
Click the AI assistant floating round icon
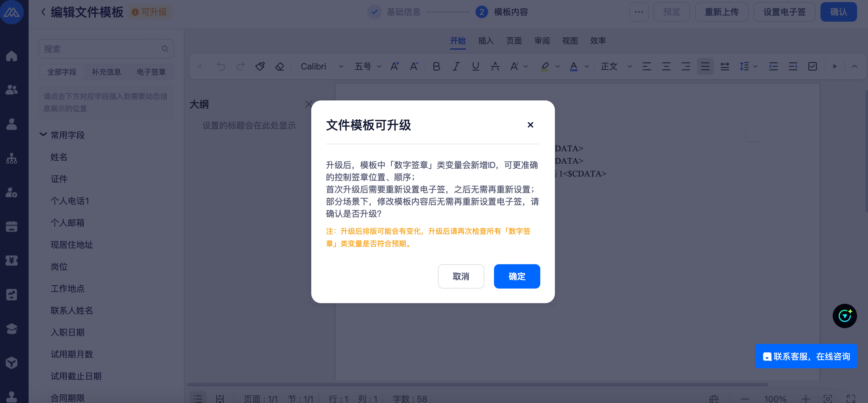845,316
